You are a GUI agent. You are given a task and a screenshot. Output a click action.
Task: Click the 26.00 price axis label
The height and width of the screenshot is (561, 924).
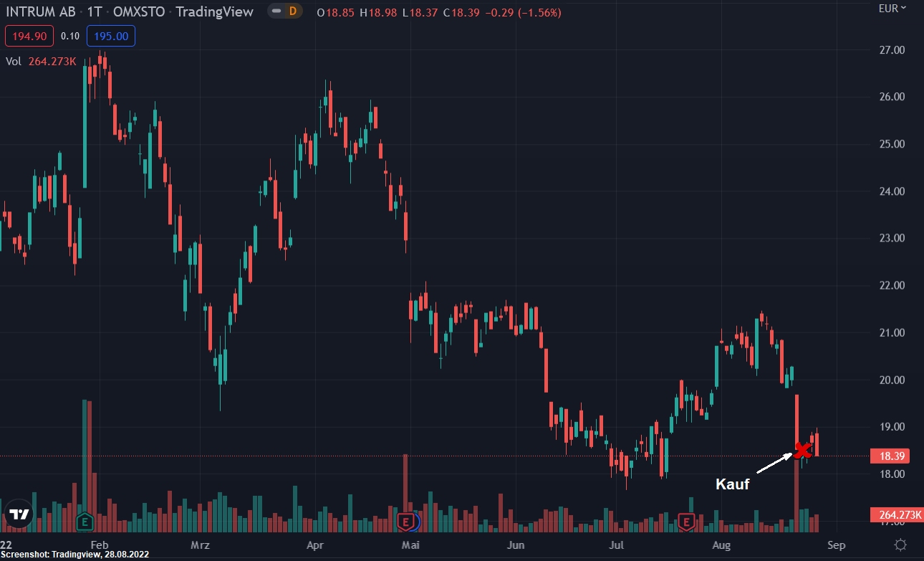pyautogui.click(x=892, y=97)
